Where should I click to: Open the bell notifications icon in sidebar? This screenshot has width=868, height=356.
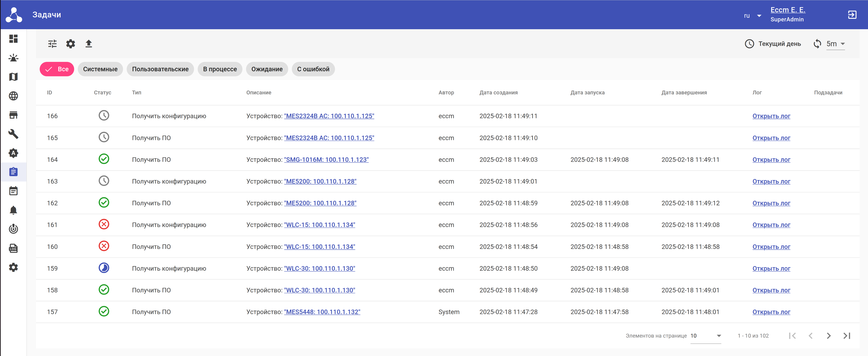pos(13,210)
